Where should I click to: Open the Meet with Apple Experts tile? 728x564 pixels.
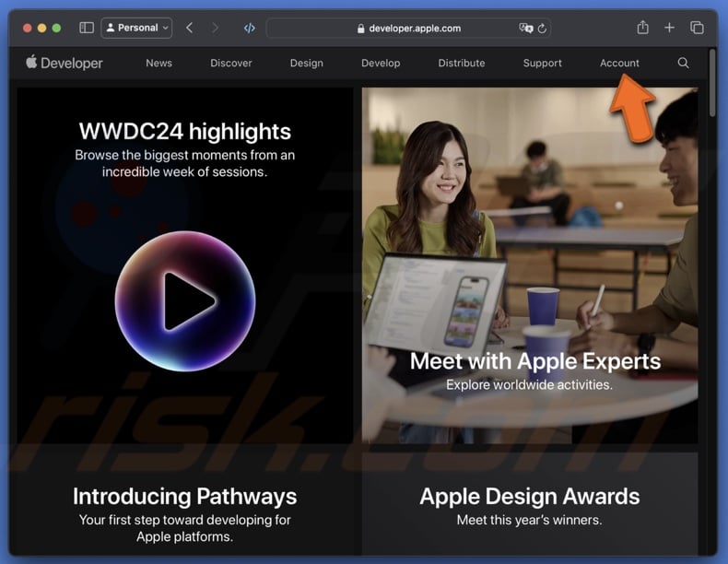point(534,361)
